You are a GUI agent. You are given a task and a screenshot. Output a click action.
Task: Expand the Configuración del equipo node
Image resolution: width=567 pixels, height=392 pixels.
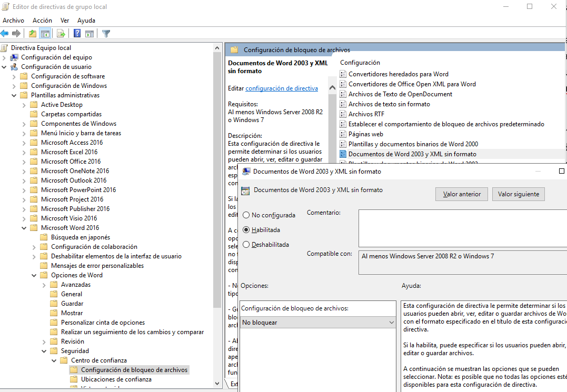coord(4,57)
